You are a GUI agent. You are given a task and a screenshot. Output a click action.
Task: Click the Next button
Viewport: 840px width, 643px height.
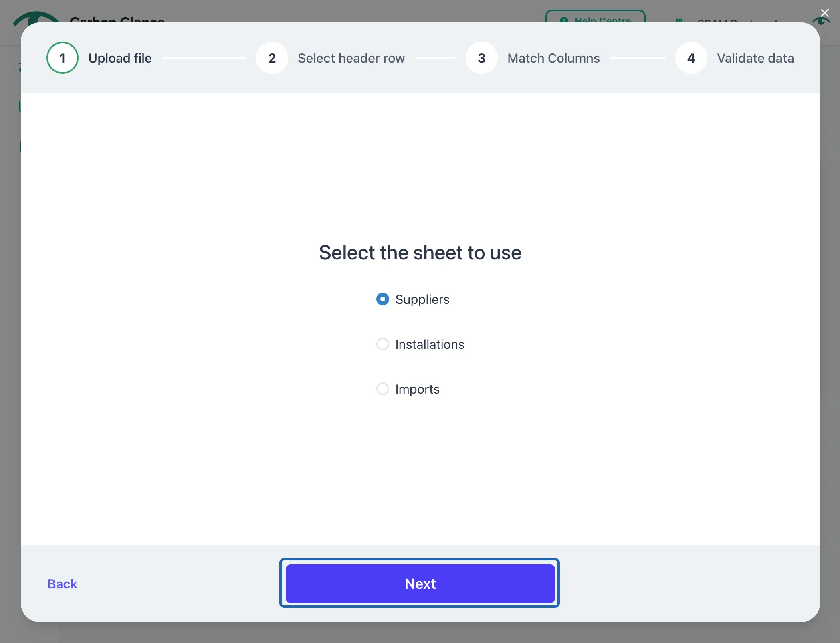coord(420,584)
